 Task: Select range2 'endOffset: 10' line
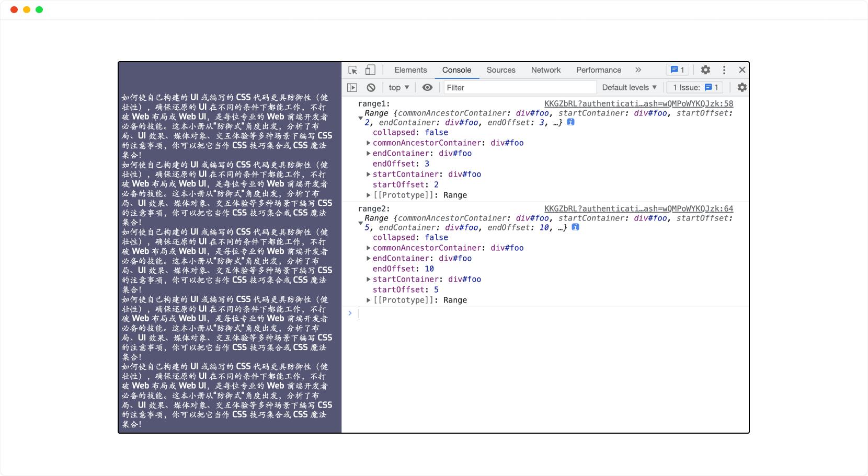click(403, 269)
